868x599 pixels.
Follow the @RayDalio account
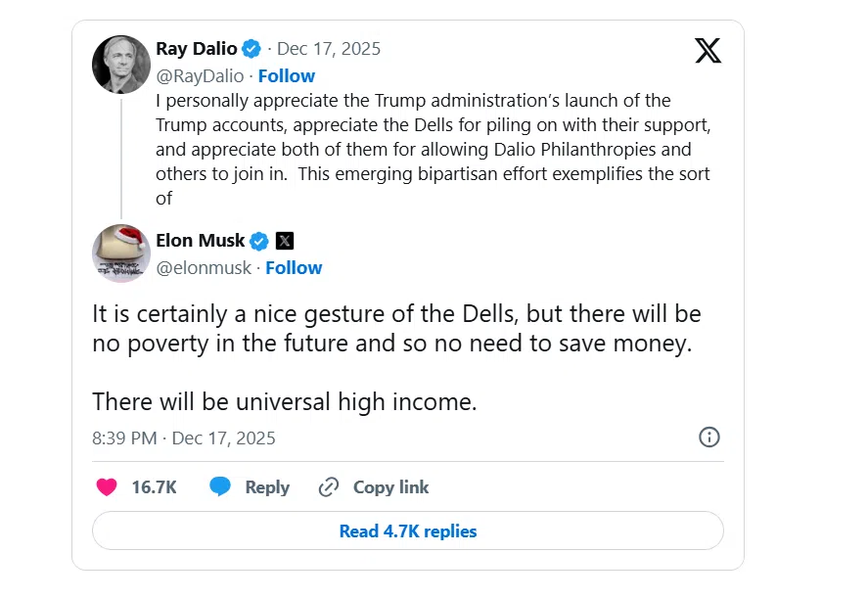(286, 75)
